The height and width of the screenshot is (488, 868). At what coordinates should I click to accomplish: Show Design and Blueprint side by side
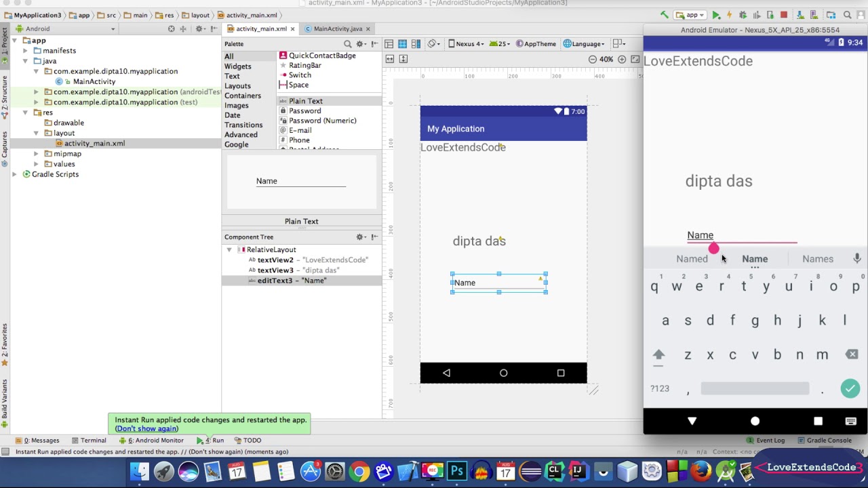click(416, 43)
